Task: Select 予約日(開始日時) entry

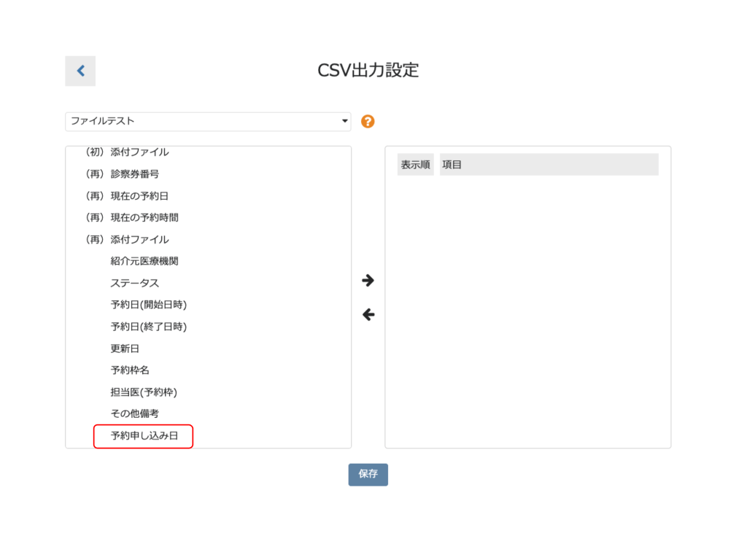Action: (148, 305)
